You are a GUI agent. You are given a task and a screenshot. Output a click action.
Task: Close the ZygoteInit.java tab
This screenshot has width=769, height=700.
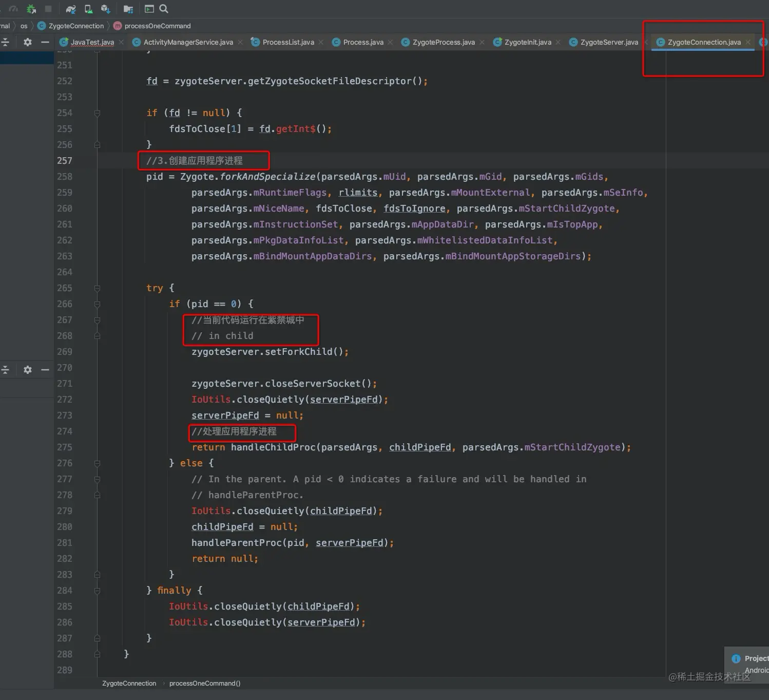point(558,42)
